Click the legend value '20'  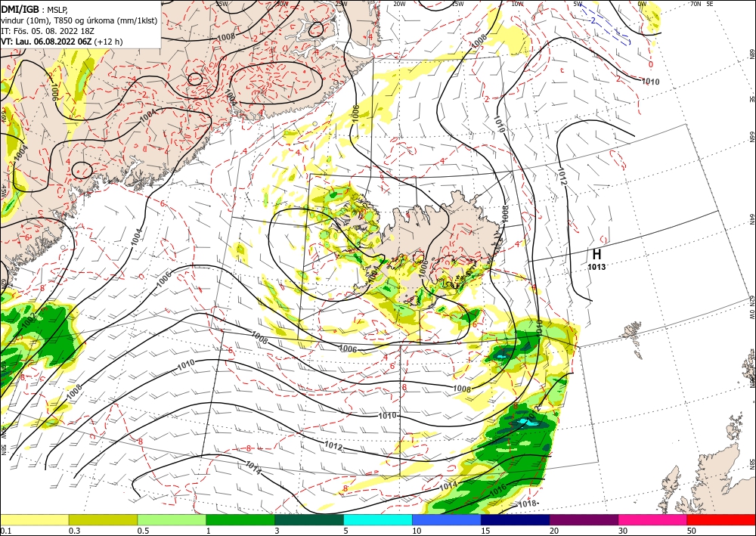click(x=554, y=531)
